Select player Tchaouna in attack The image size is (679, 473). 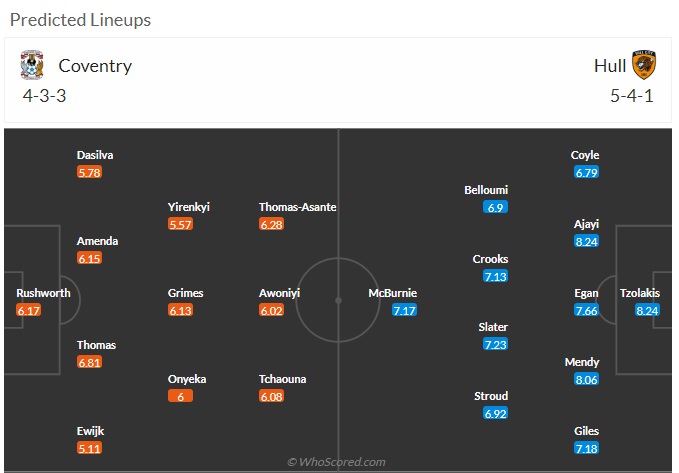pyautogui.click(x=282, y=379)
